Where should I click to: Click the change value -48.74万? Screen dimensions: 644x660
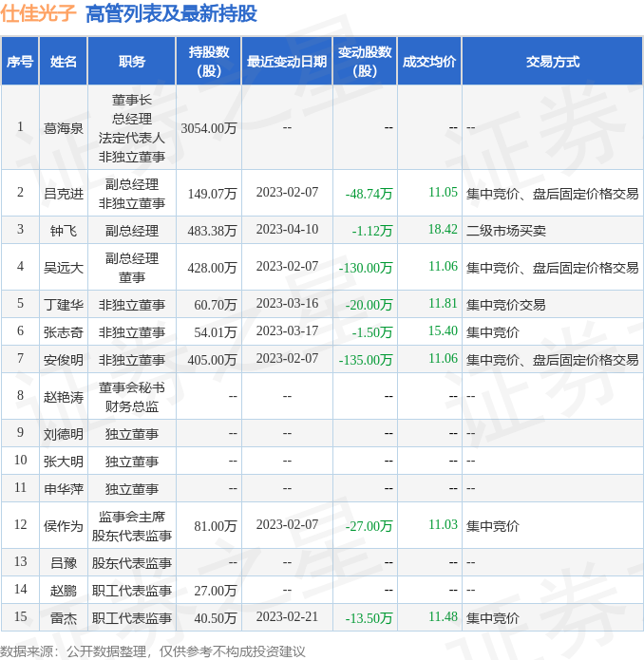(x=369, y=194)
